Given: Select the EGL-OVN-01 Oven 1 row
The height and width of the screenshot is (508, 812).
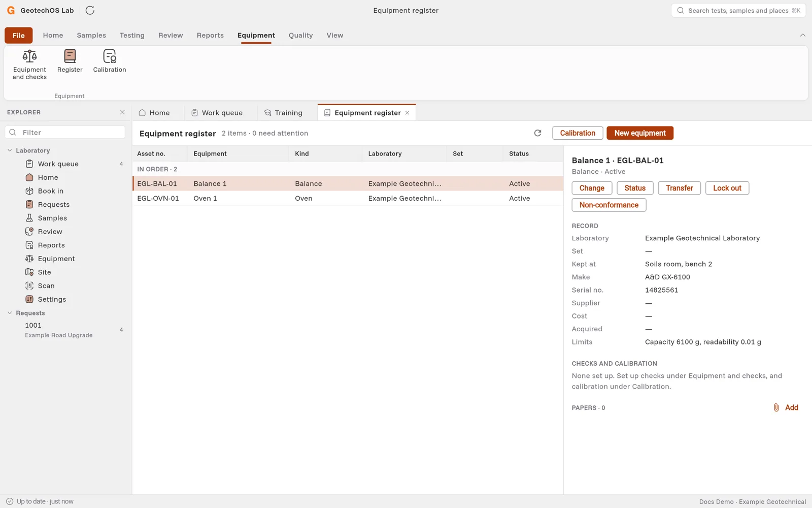Looking at the screenshot, I should click(348, 198).
